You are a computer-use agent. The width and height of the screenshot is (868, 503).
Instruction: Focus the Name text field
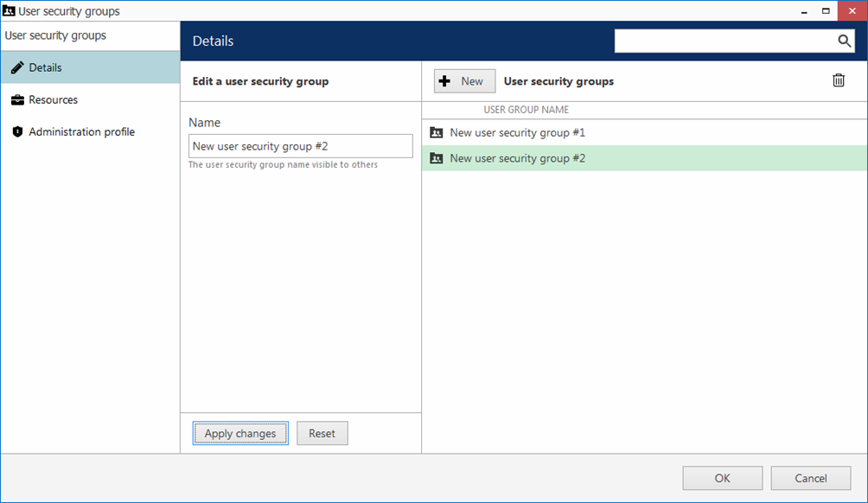point(300,146)
